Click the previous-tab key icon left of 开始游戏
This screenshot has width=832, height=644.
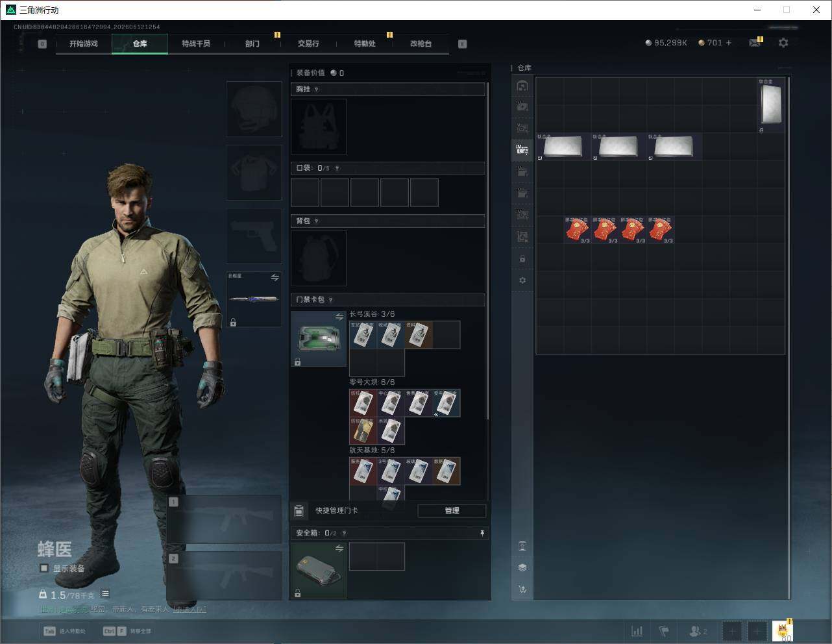[x=42, y=44]
